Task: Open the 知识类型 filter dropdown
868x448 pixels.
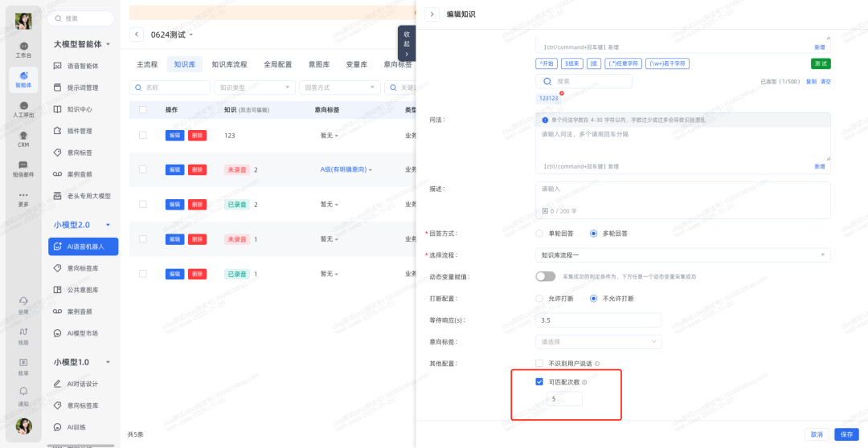Action: click(x=252, y=88)
